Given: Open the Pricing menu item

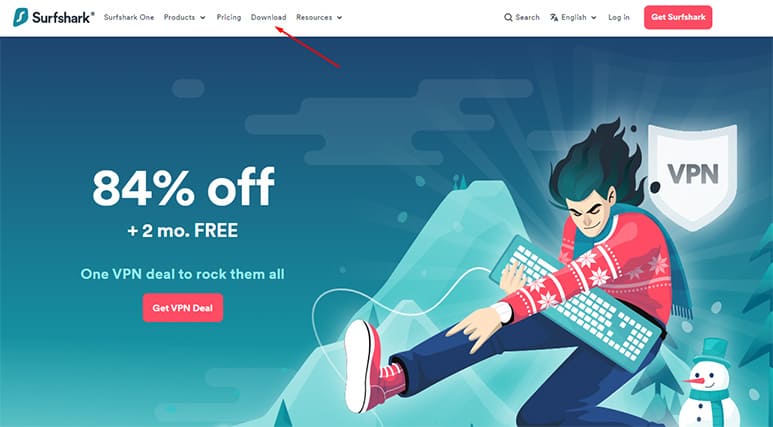Looking at the screenshot, I should click(229, 17).
